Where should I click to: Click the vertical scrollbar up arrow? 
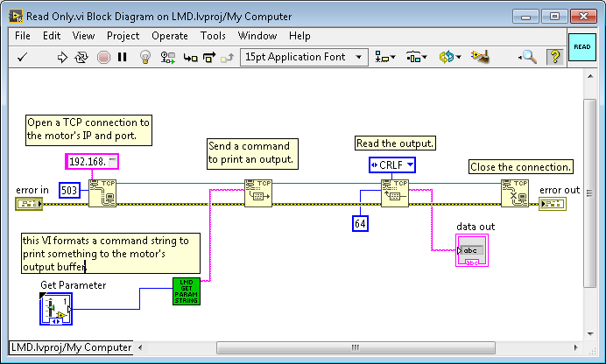coord(590,76)
